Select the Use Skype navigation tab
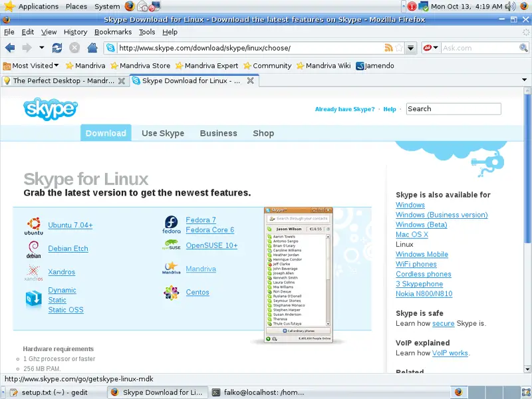This screenshot has height=399, width=532. 163,133
